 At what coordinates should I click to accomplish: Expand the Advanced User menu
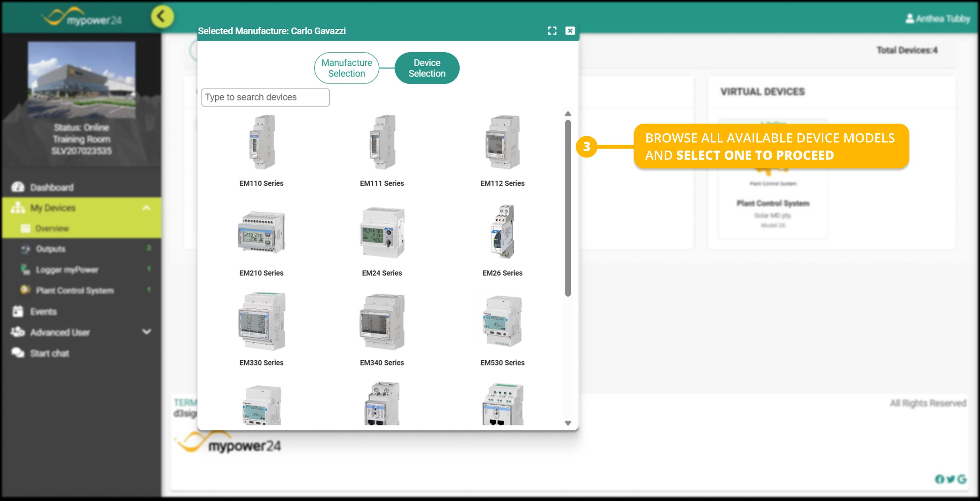146,332
